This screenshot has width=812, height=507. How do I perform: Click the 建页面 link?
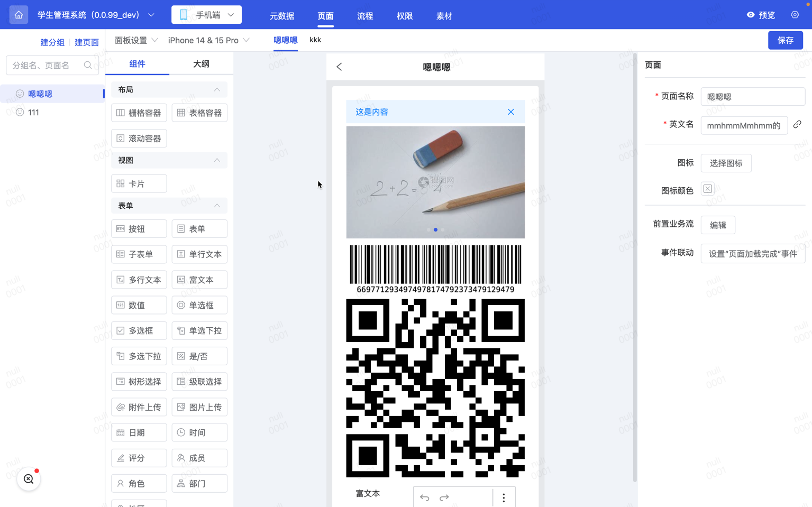tap(87, 42)
